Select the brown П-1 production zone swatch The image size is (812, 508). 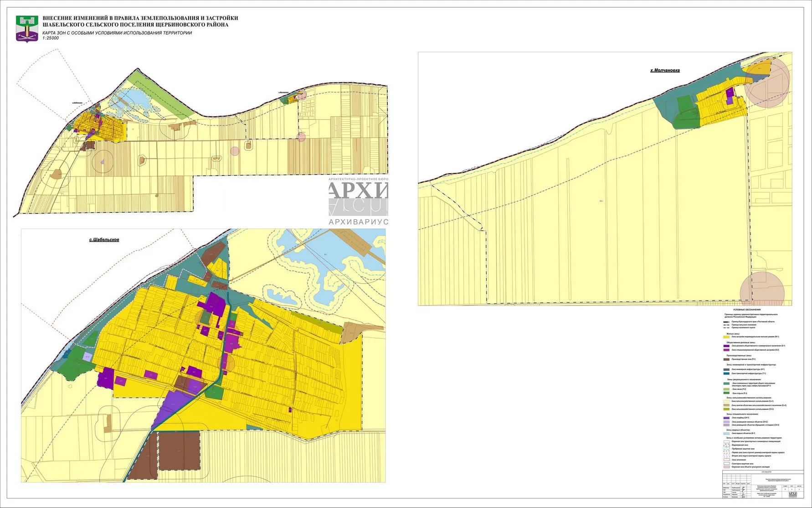click(726, 359)
